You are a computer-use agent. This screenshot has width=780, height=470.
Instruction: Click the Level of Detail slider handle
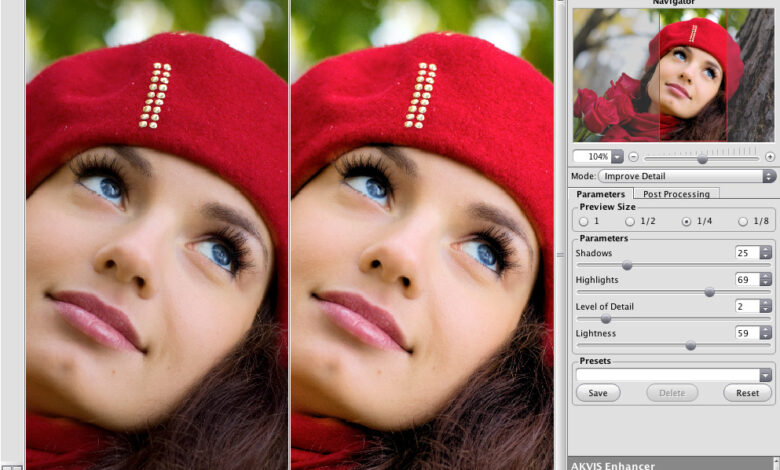[x=605, y=319]
